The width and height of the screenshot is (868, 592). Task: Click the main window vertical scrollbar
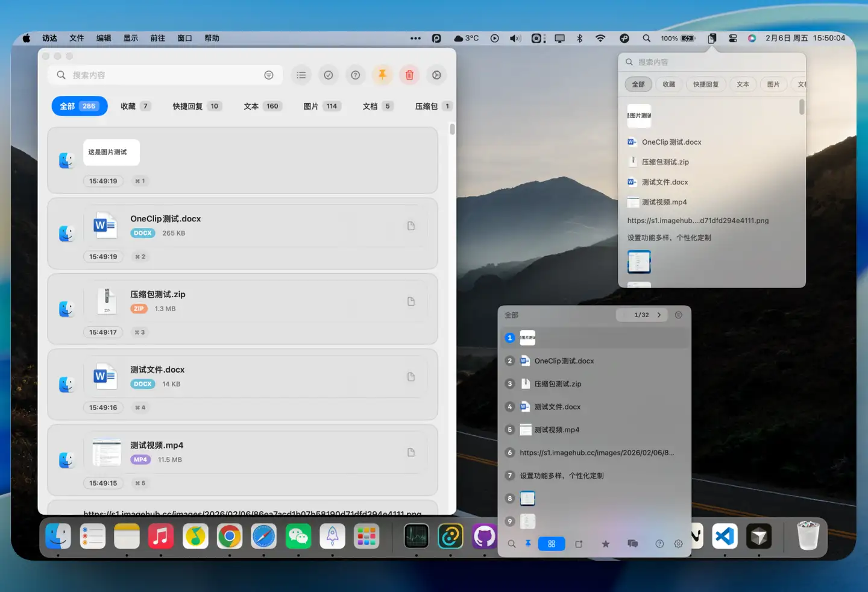452,130
